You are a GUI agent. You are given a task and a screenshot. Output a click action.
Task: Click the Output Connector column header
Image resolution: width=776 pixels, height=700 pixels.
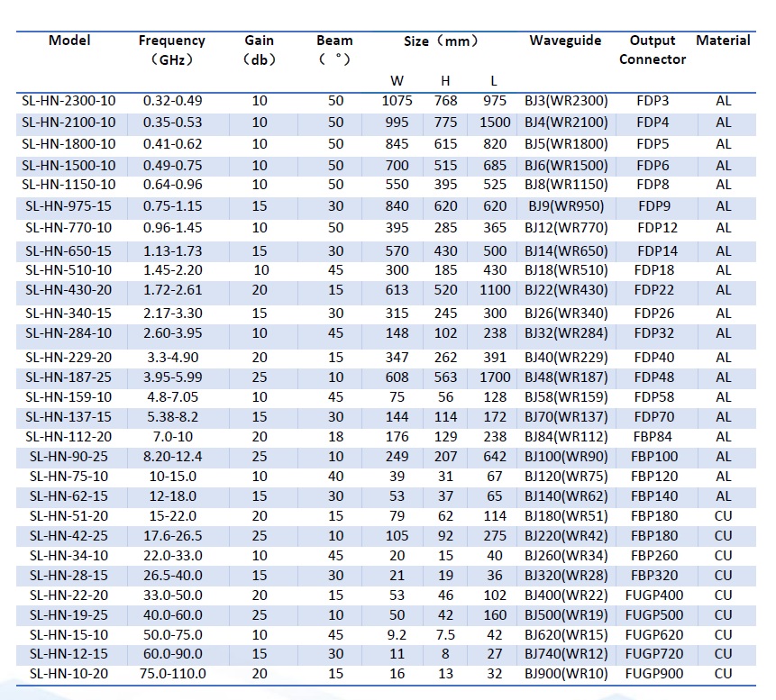(x=653, y=50)
